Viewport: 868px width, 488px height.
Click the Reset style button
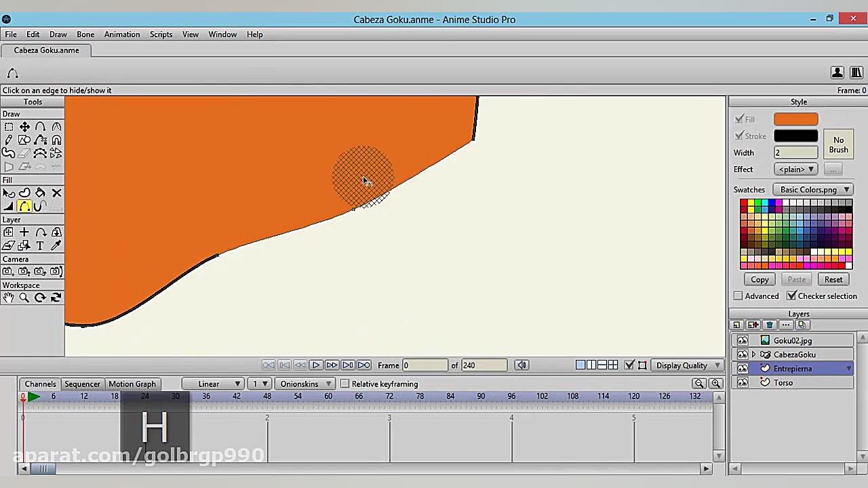tap(833, 279)
